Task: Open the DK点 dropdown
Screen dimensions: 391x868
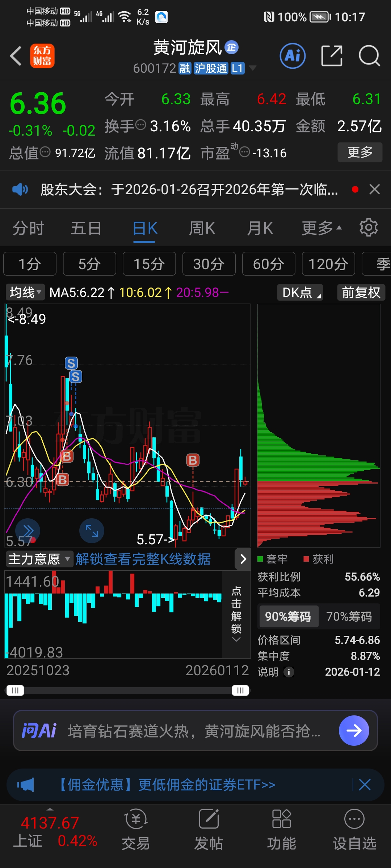Action: tap(300, 292)
